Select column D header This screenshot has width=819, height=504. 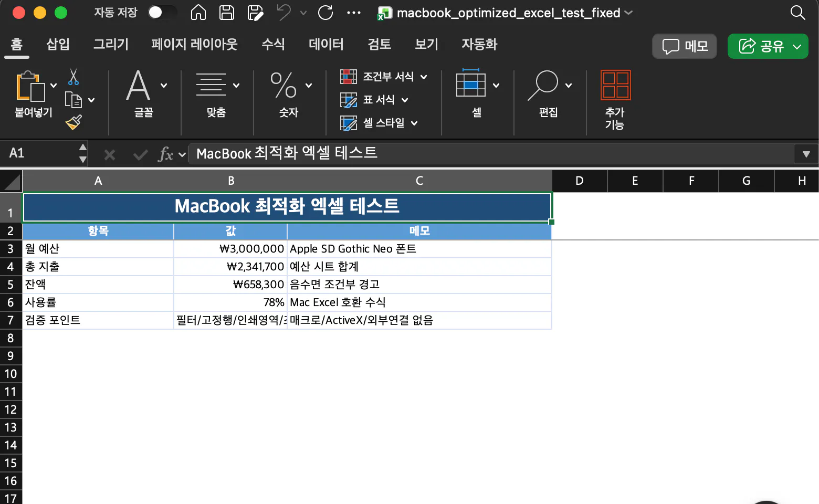[x=580, y=181]
